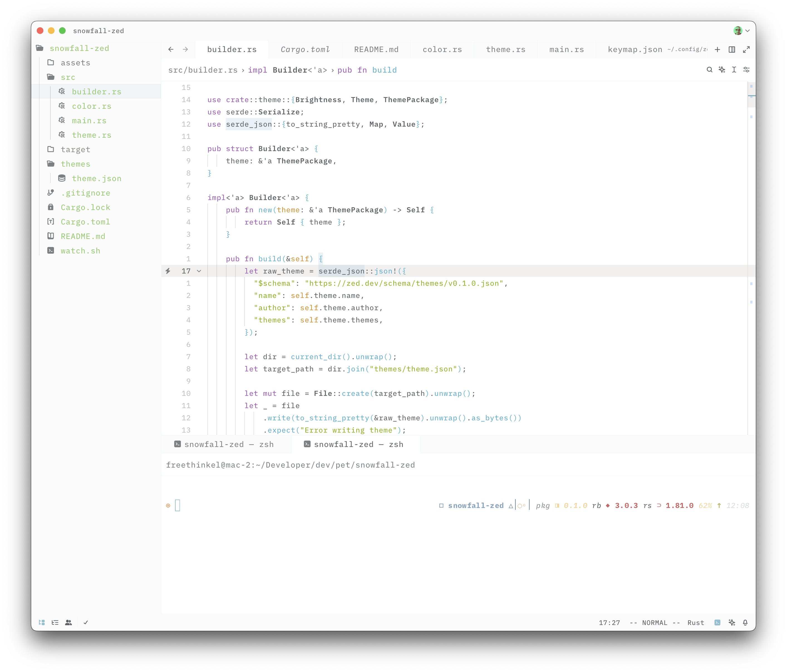The height and width of the screenshot is (672, 787).
Task: Zoom the editor pane to fullscreen
Action: pyautogui.click(x=746, y=49)
